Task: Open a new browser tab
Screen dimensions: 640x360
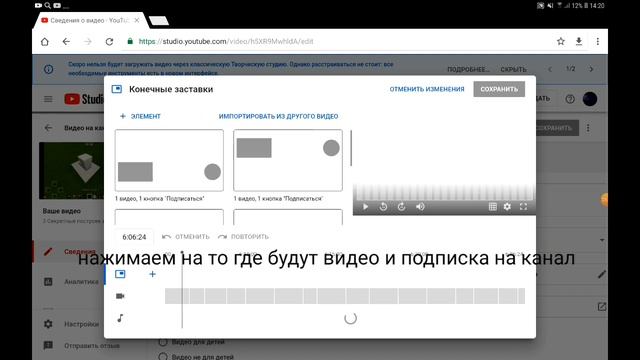Action: click(159, 20)
